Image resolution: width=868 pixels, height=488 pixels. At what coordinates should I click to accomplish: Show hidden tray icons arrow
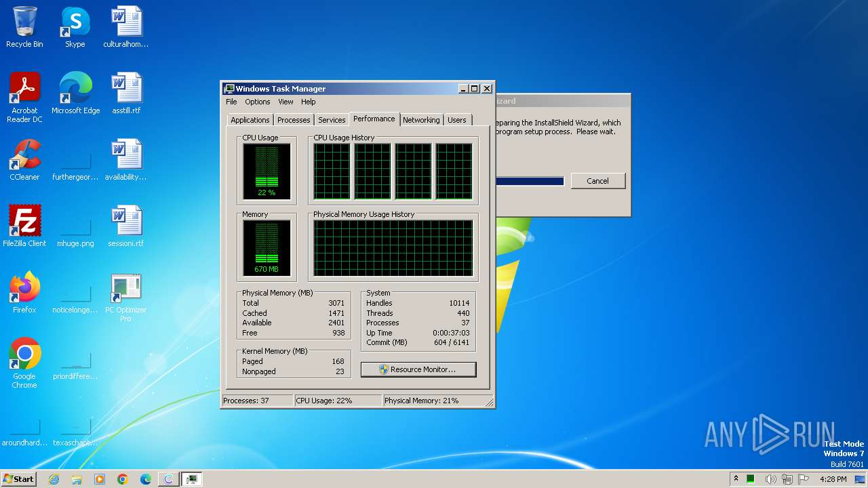tap(736, 479)
